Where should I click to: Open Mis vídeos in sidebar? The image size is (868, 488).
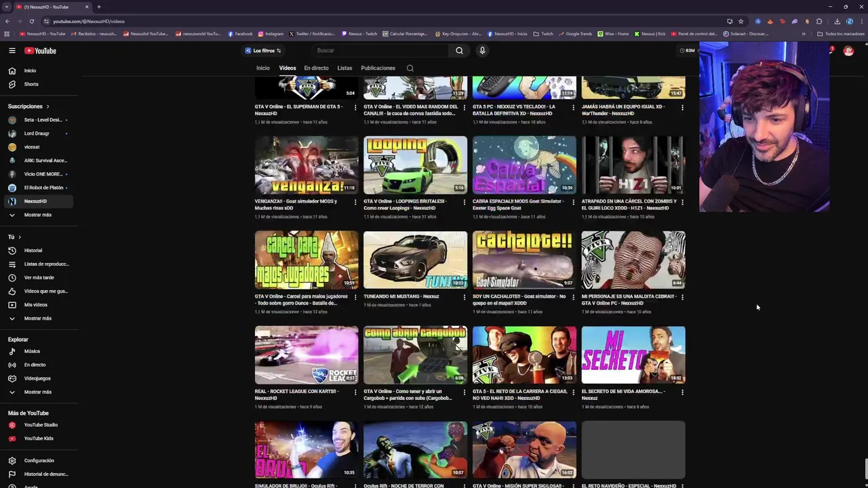pyautogui.click(x=39, y=304)
